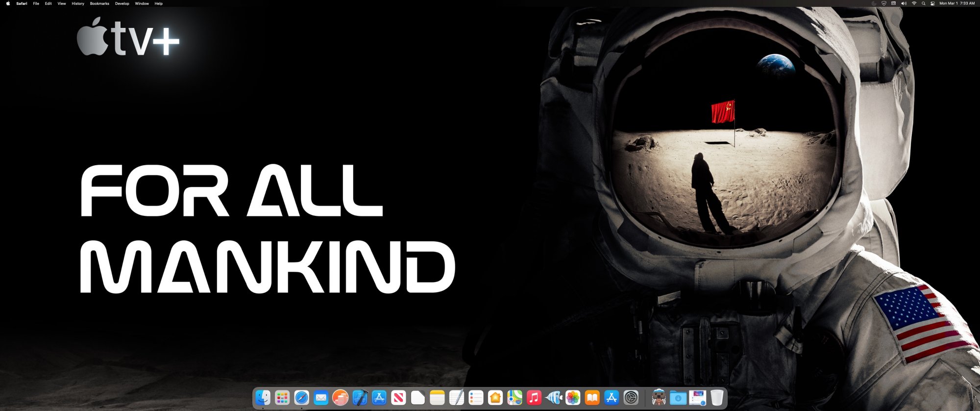
Task: Open App Store icon beside Books
Action: [x=612, y=397]
